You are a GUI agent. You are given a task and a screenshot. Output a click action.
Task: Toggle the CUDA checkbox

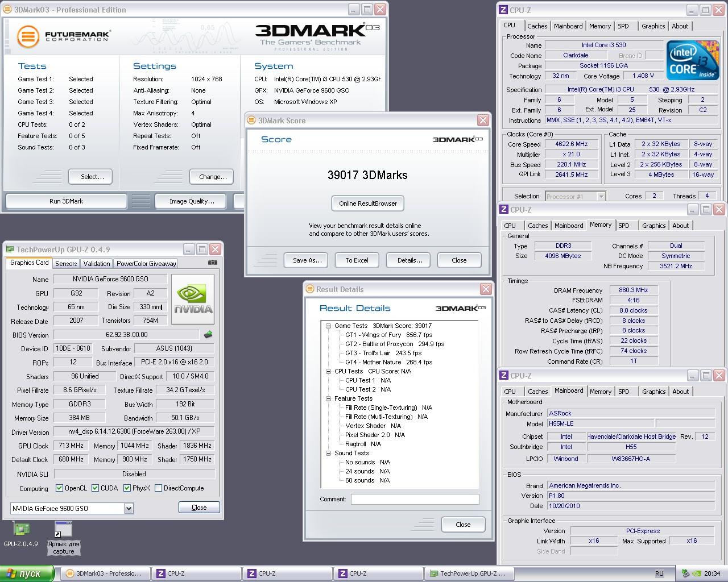click(95, 488)
